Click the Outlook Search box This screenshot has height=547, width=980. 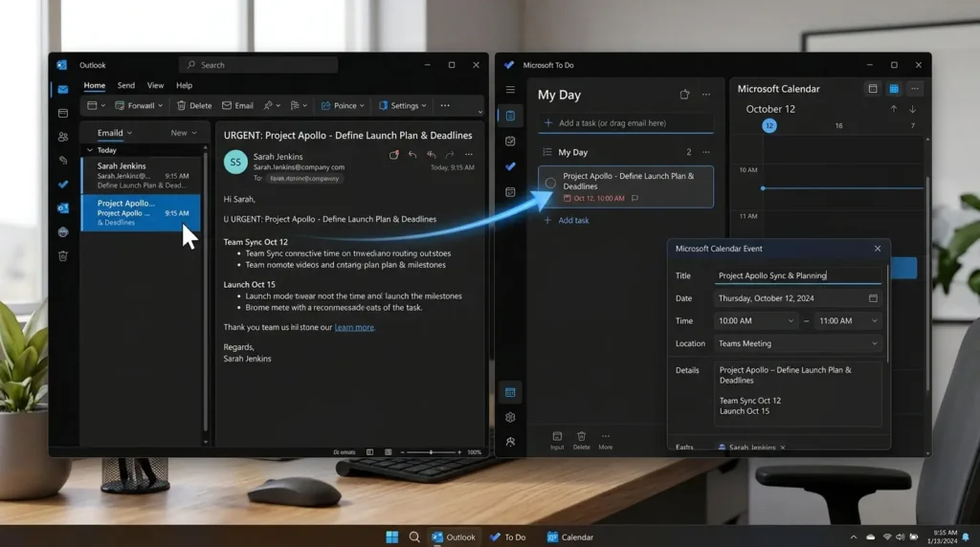(x=258, y=65)
